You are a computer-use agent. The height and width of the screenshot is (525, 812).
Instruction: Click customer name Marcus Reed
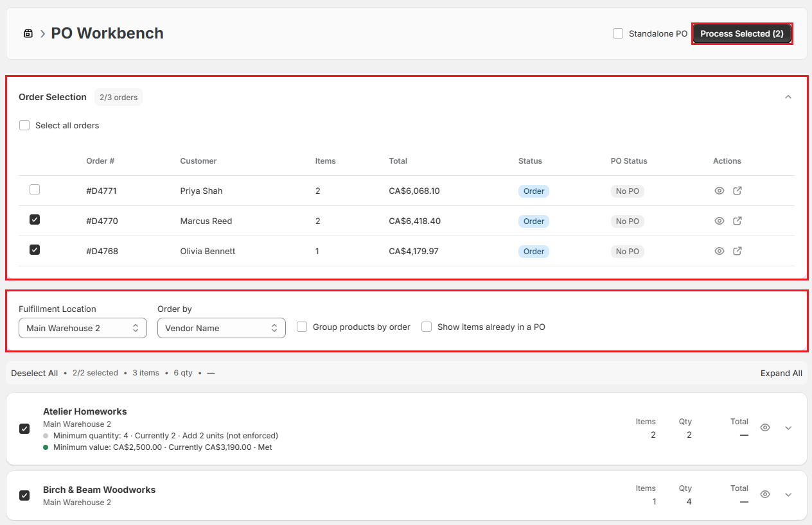pyautogui.click(x=206, y=221)
